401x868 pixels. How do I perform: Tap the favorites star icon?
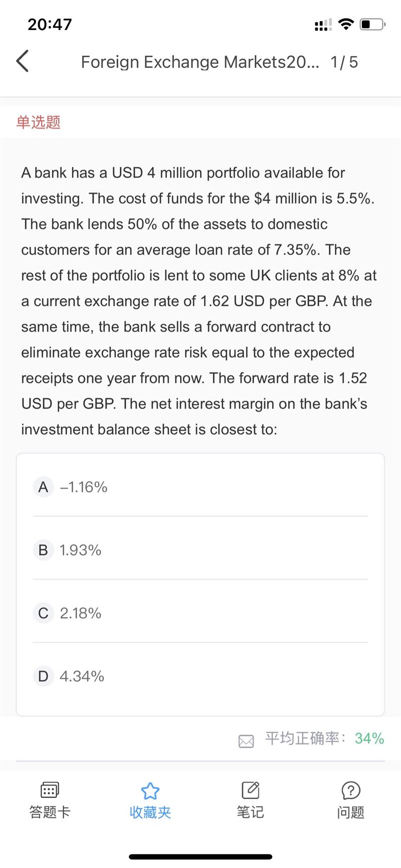150,791
